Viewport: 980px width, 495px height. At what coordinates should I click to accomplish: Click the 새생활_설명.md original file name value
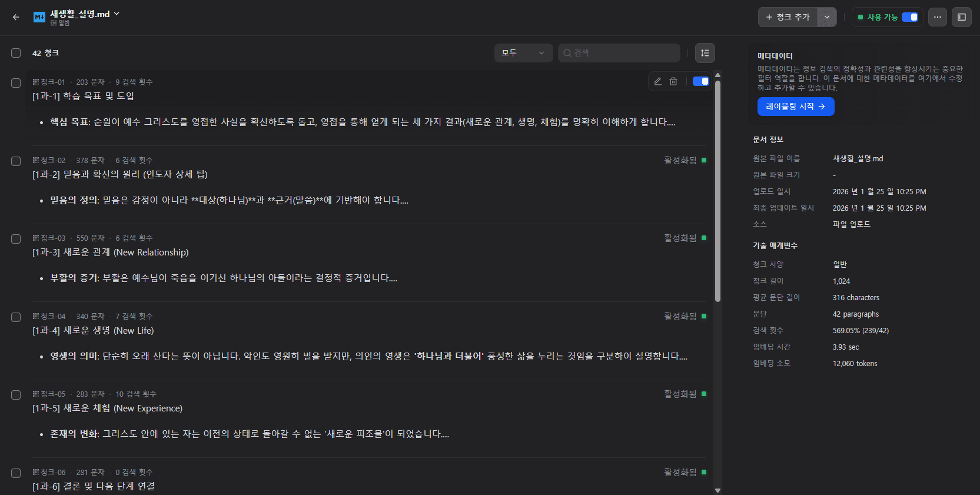(x=858, y=158)
